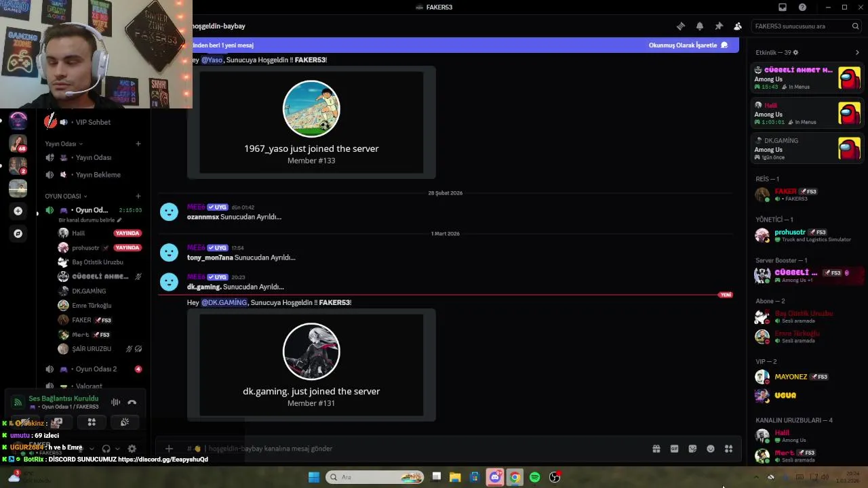The image size is (868, 488).
Task: Click the @Yaso mention
Action: coord(212,60)
